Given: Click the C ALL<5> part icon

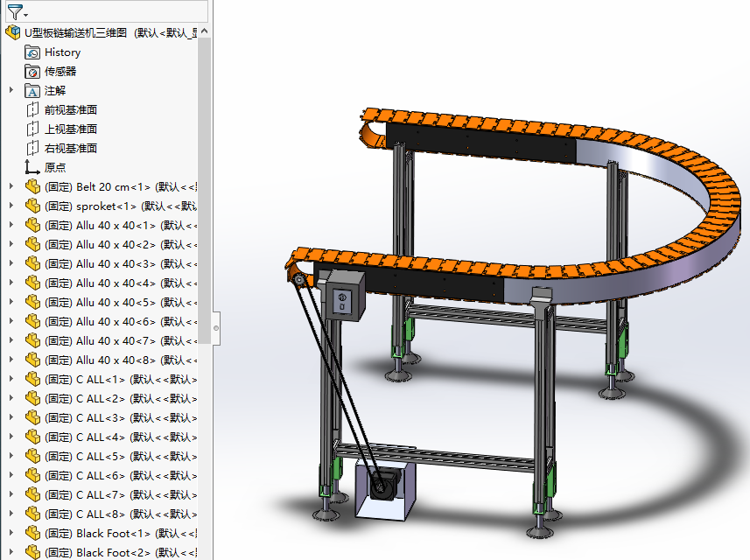Looking at the screenshot, I should [x=32, y=456].
